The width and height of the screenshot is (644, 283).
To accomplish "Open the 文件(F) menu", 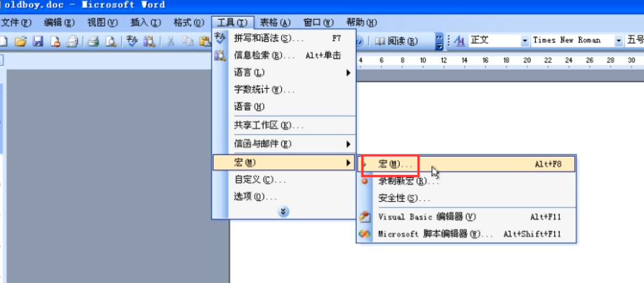I will tap(16, 22).
